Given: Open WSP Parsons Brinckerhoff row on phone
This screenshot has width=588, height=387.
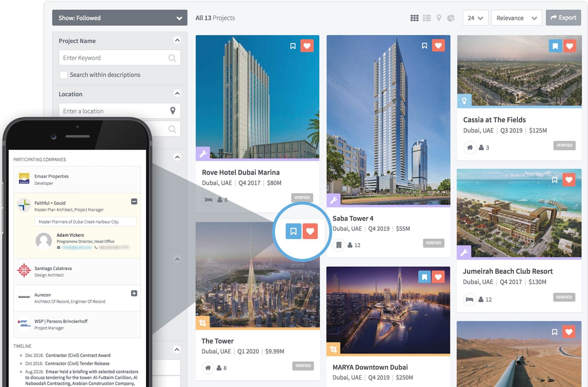Looking at the screenshot, I should click(x=77, y=325).
